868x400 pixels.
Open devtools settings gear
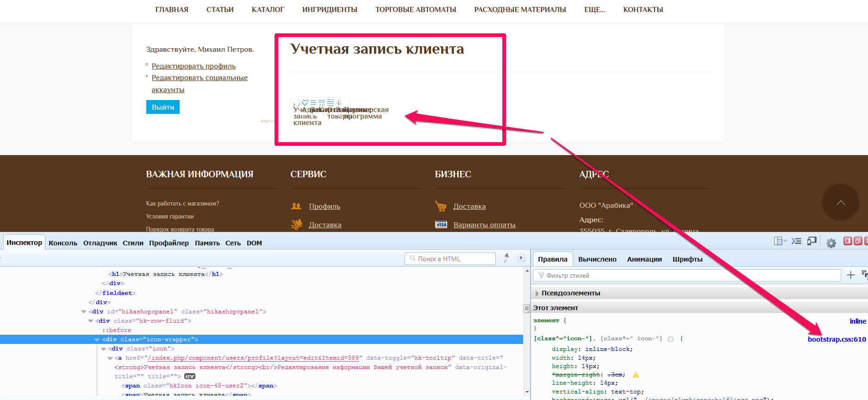tap(831, 243)
